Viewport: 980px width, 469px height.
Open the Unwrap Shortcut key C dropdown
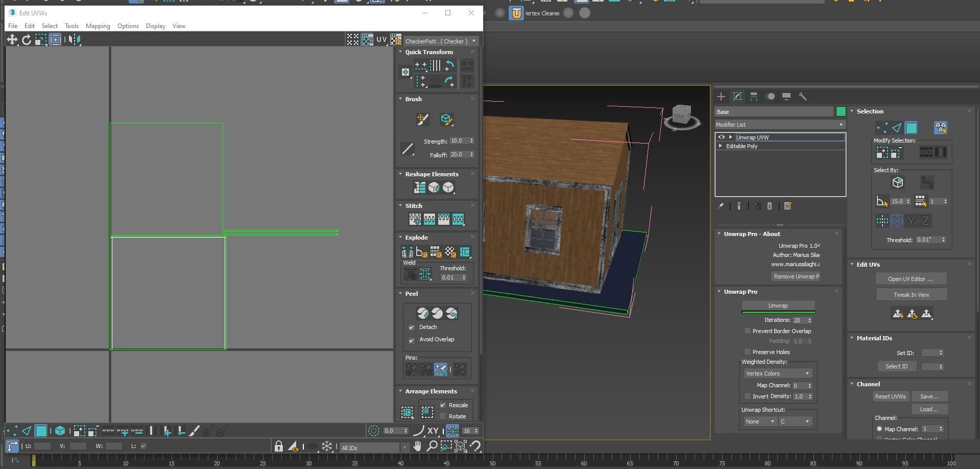coord(795,421)
